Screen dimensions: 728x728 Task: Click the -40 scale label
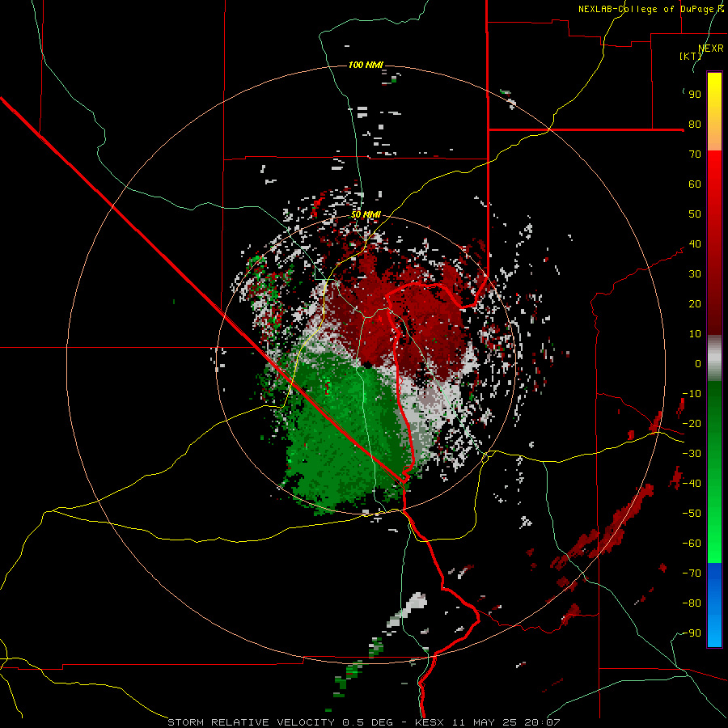pyautogui.click(x=692, y=484)
